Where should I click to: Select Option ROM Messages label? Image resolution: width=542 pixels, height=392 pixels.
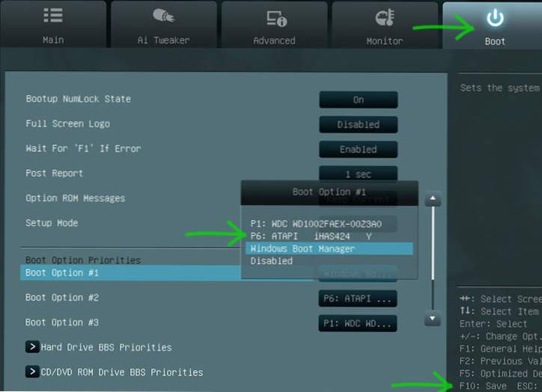(76, 198)
